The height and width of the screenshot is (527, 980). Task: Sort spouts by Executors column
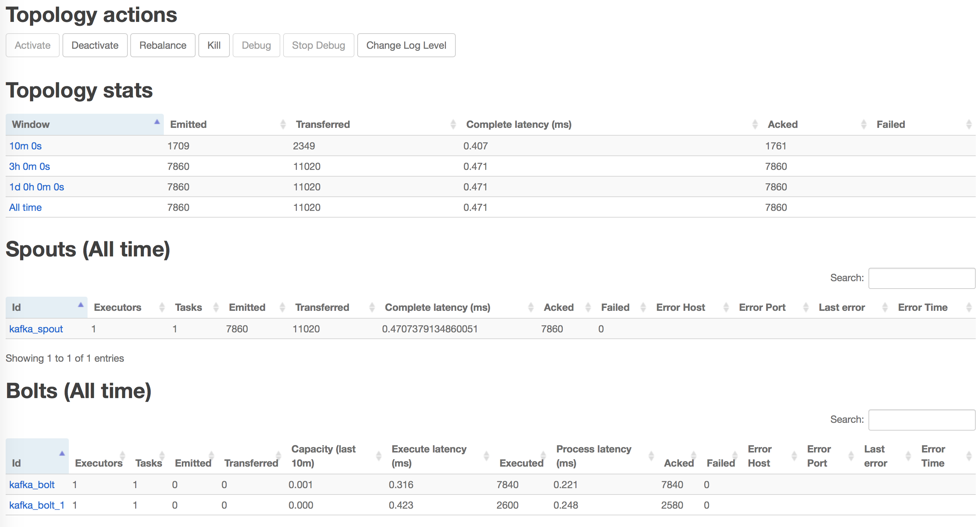click(118, 307)
